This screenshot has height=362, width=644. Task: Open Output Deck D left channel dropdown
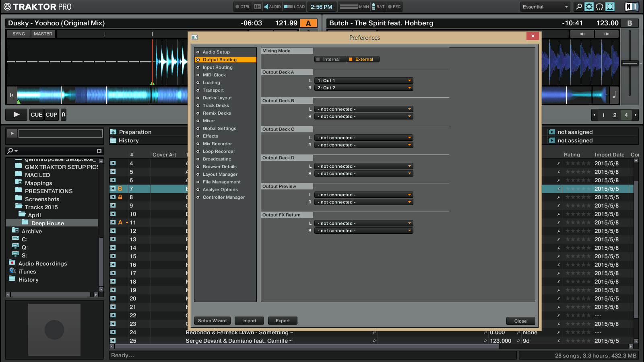(x=364, y=166)
